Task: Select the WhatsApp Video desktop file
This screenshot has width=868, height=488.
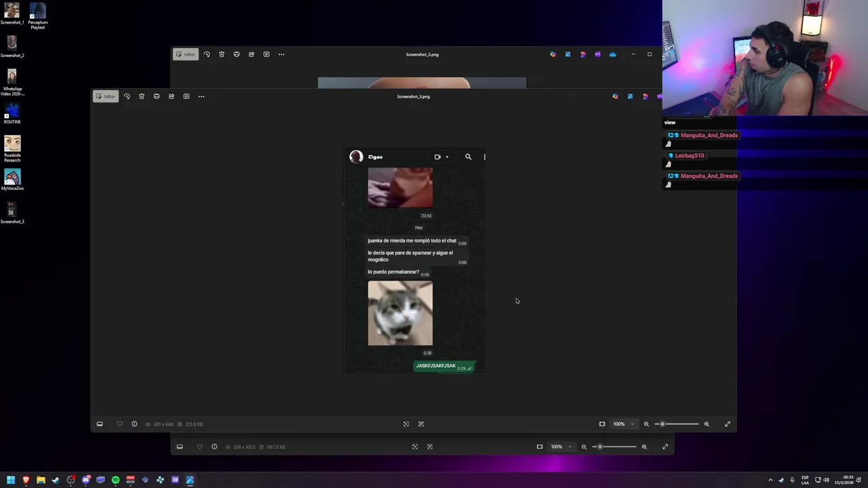Action: click(12, 83)
